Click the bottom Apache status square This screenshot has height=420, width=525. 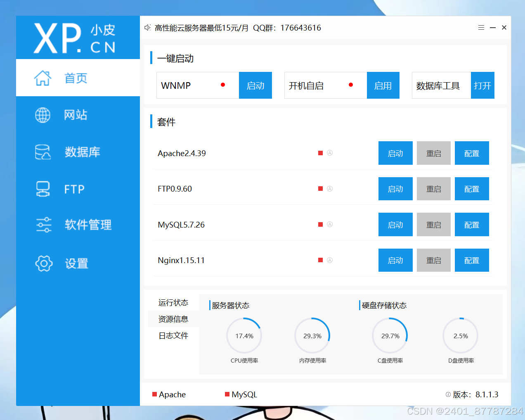point(155,394)
